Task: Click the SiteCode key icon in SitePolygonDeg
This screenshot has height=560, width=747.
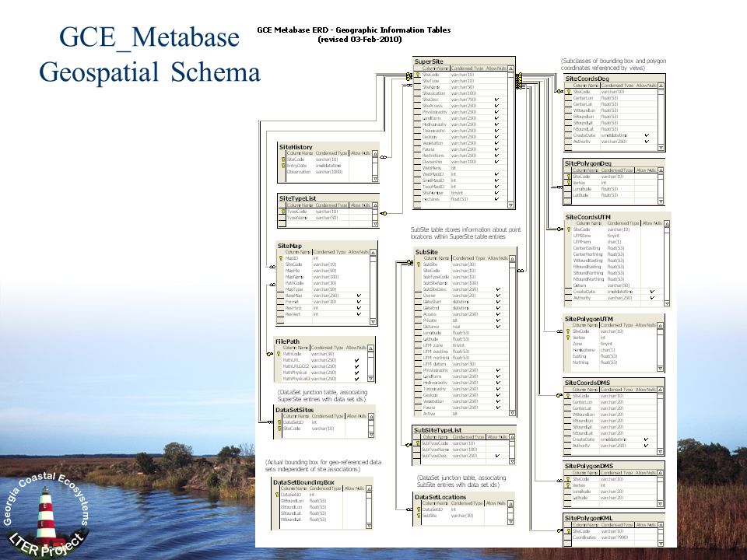Action: tap(568, 177)
